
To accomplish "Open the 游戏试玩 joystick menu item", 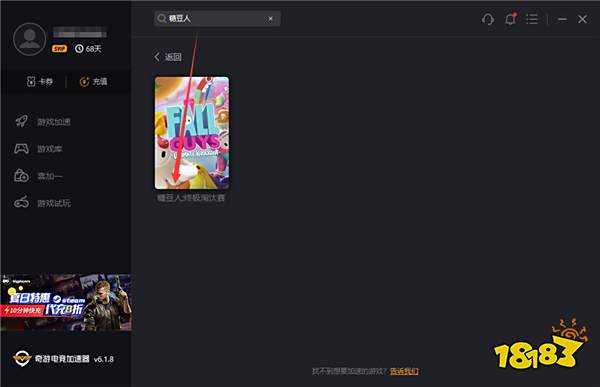I will [x=42, y=202].
